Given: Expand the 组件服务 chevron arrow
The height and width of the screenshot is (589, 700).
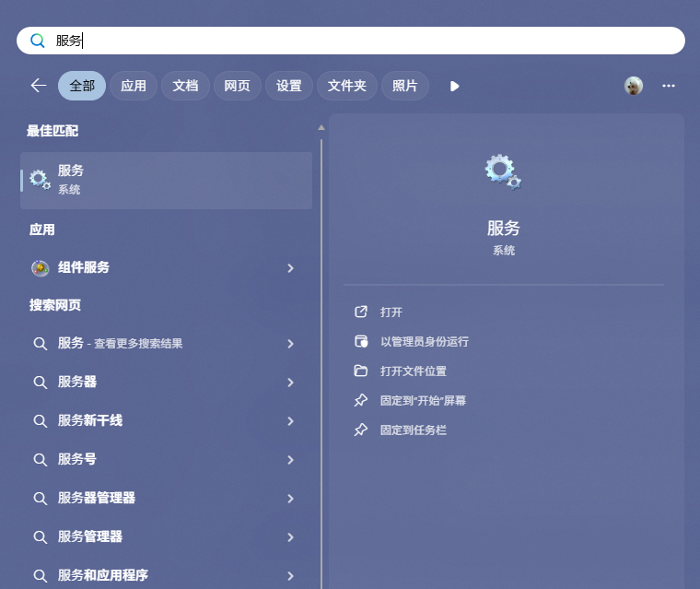Looking at the screenshot, I should pyautogui.click(x=291, y=268).
